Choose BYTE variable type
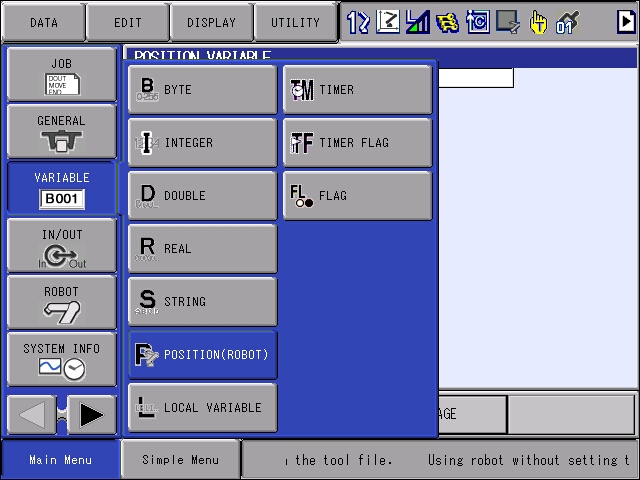The height and width of the screenshot is (480, 640). coord(202,90)
